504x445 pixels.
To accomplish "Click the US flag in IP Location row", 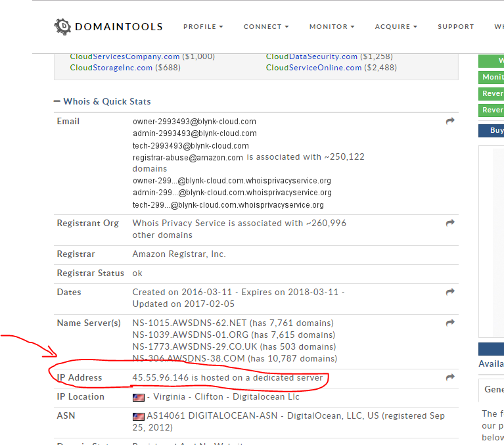I will coord(139,398).
